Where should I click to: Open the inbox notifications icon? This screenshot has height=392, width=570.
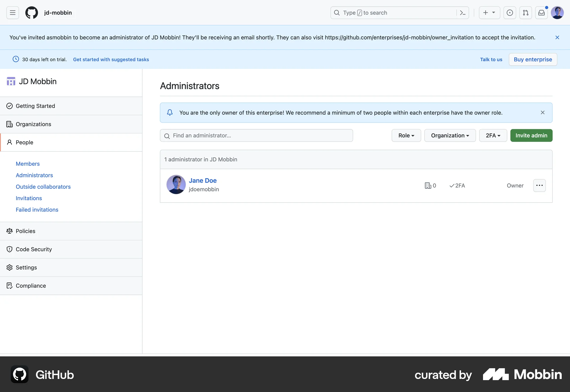point(541,12)
